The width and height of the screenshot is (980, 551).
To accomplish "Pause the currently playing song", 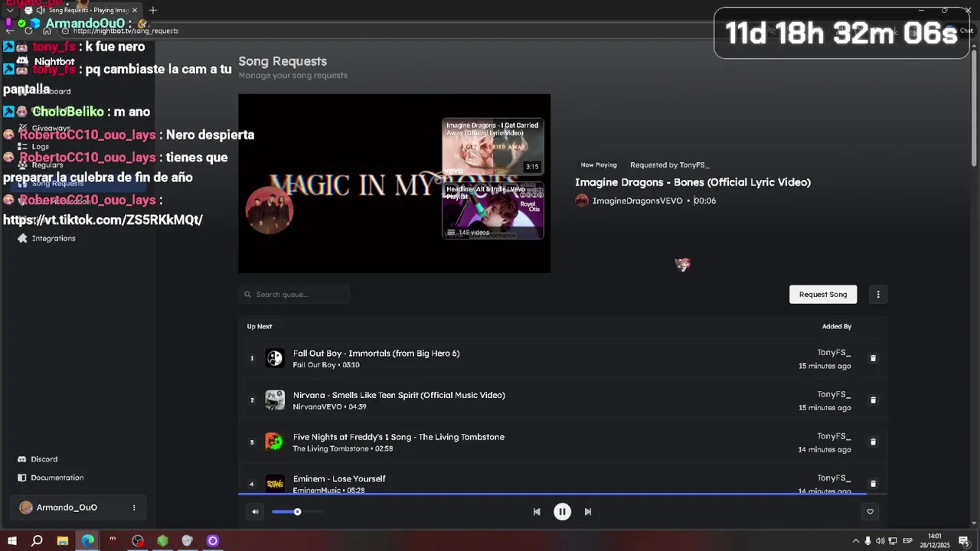I will coord(562,512).
